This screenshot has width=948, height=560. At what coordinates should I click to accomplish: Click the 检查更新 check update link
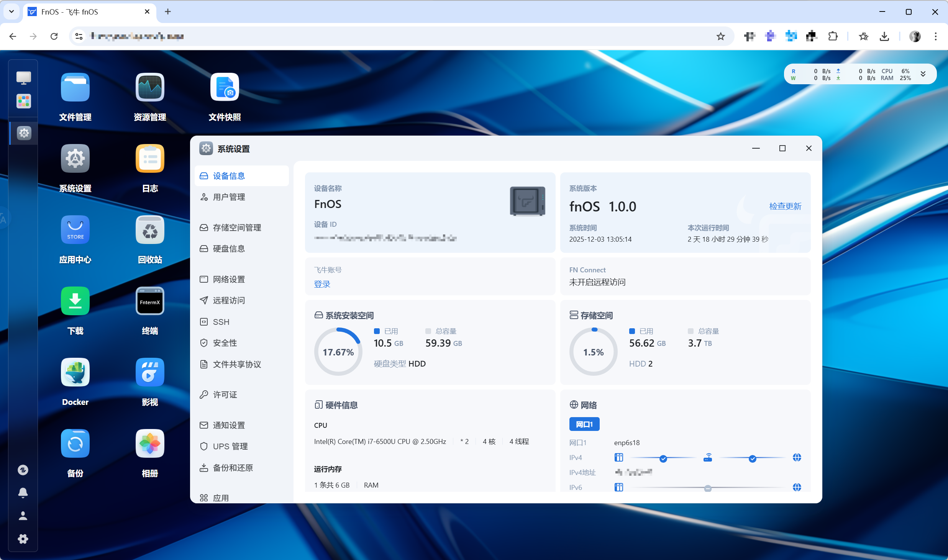point(785,206)
